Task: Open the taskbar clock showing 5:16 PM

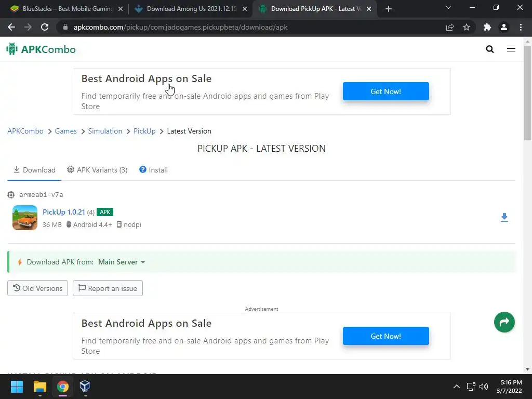Action: 509,387
